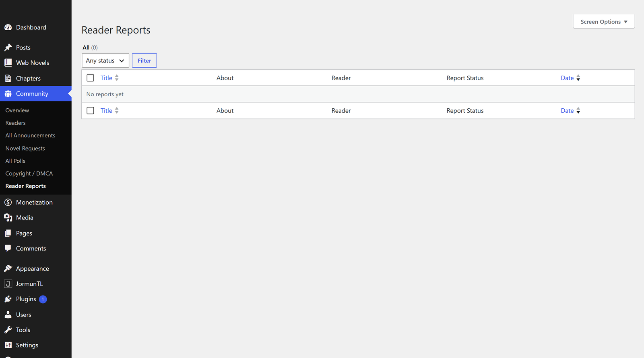Click the Media library icon
The image size is (644, 358).
(8, 217)
